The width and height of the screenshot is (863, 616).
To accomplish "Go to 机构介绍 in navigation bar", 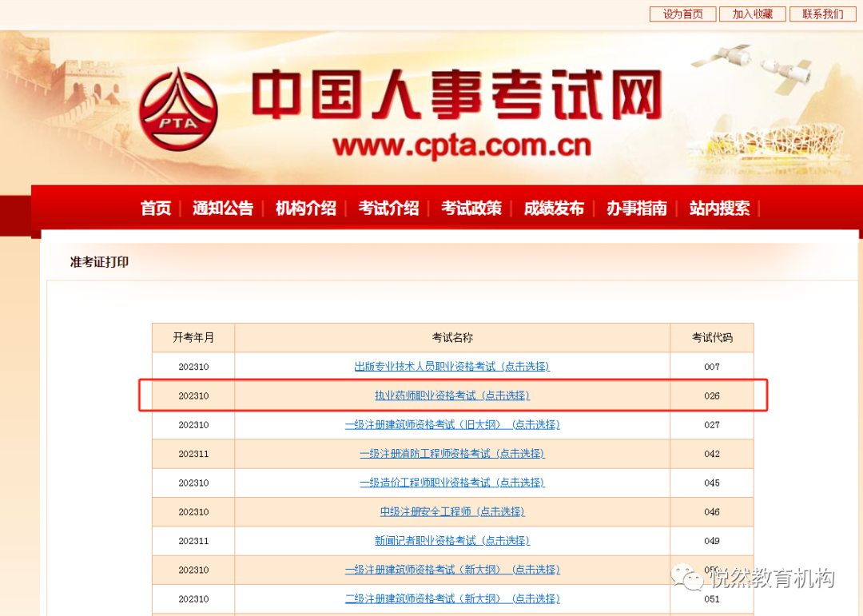I will click(306, 209).
